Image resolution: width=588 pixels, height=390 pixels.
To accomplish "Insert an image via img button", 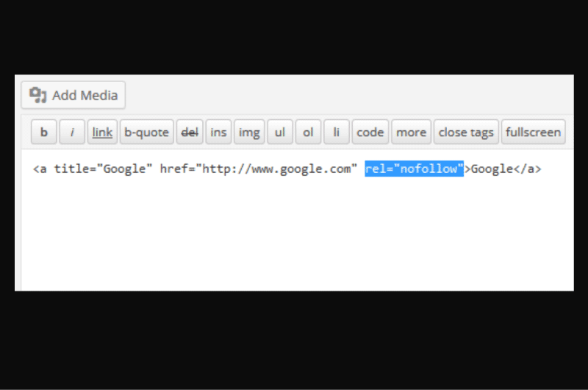I will pyautogui.click(x=249, y=132).
